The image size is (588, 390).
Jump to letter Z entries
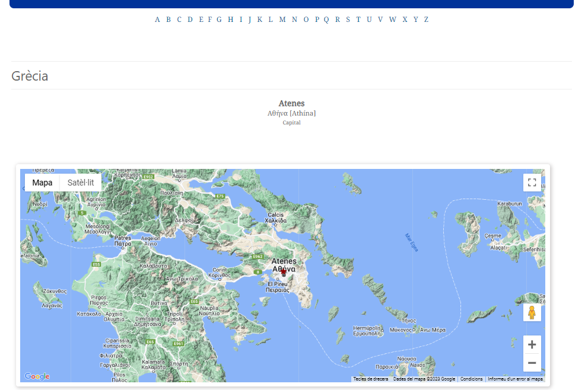pyautogui.click(x=426, y=20)
